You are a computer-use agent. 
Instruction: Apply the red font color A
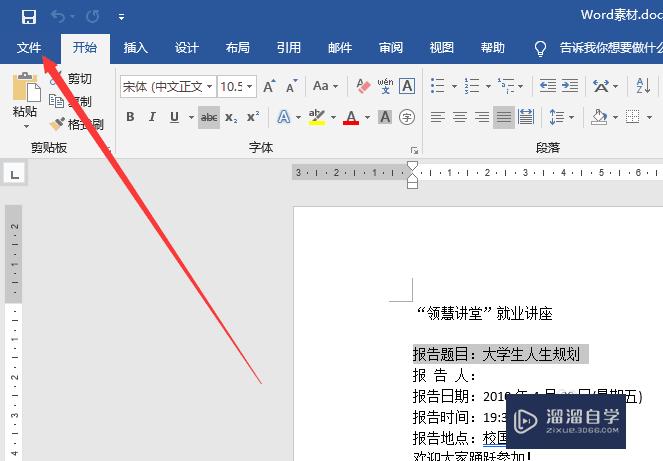(x=351, y=117)
